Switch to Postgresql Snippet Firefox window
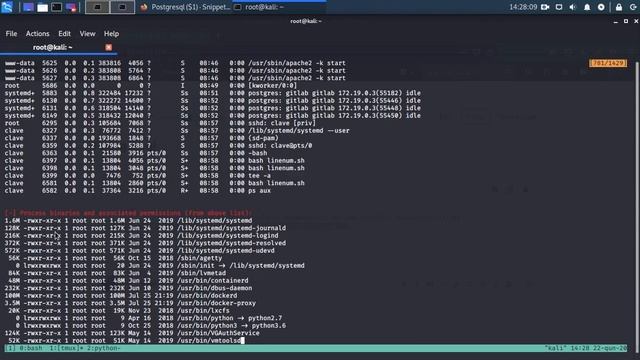640x360 pixels. click(x=185, y=7)
